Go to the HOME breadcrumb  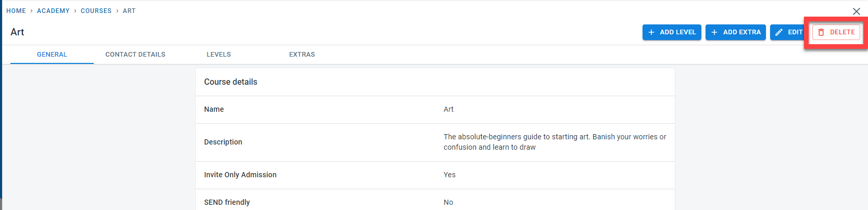pos(16,11)
